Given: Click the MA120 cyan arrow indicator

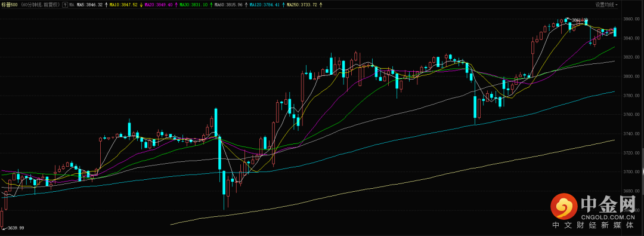Looking at the screenshot, I should (284, 5).
